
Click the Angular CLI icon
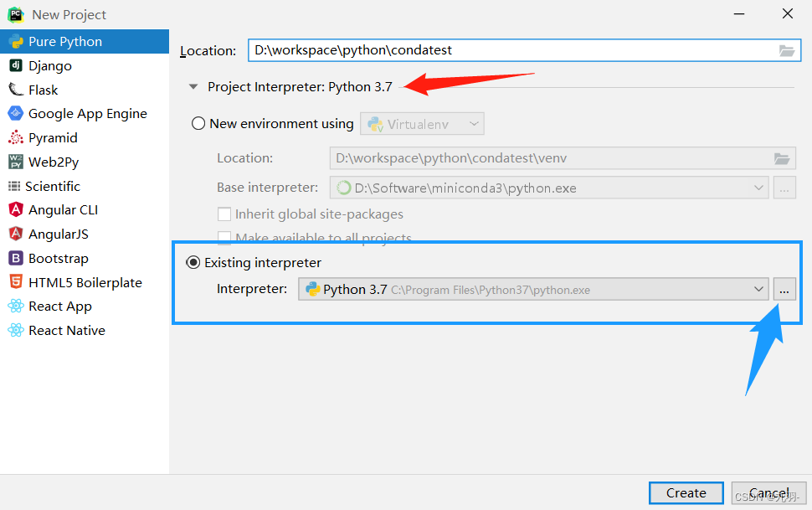click(x=16, y=209)
